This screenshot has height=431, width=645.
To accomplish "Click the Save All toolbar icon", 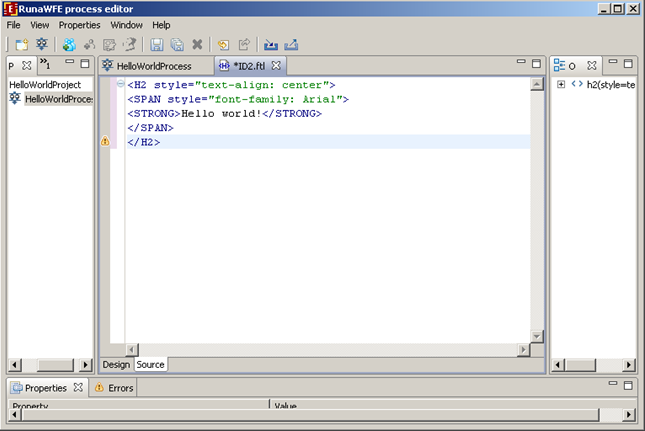I will [176, 45].
